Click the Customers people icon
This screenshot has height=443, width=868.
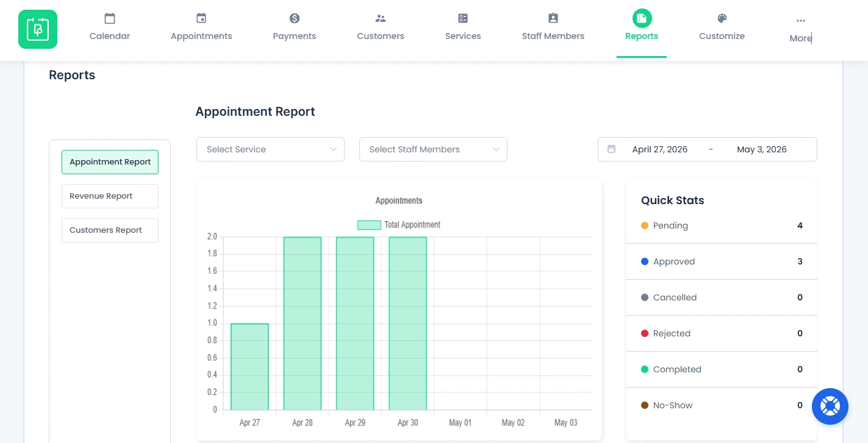point(381,18)
